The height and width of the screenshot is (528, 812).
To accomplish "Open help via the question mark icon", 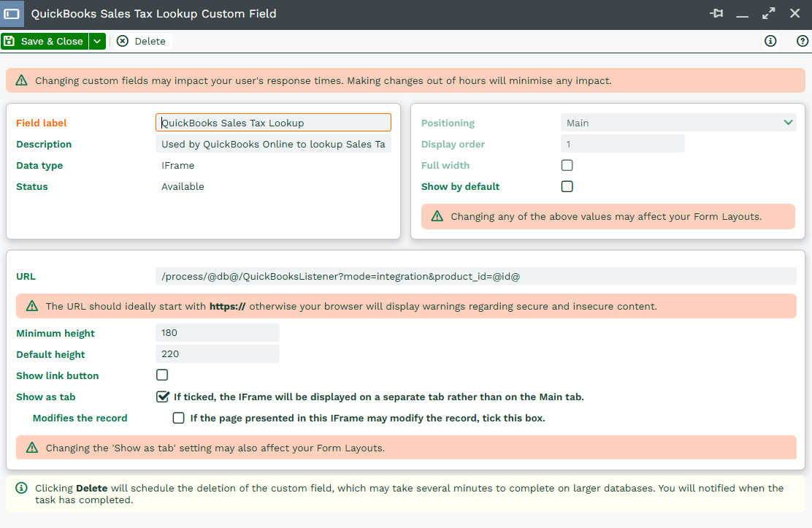I will 802,41.
